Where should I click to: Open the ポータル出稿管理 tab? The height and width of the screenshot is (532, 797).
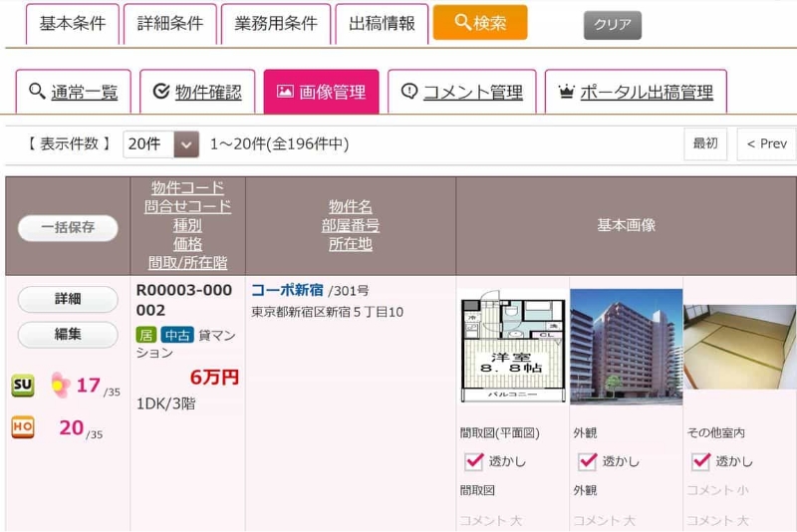point(636,92)
